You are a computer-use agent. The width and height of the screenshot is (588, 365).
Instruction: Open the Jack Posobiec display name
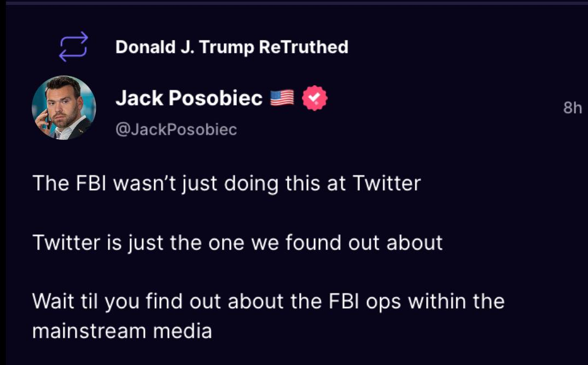(x=189, y=98)
